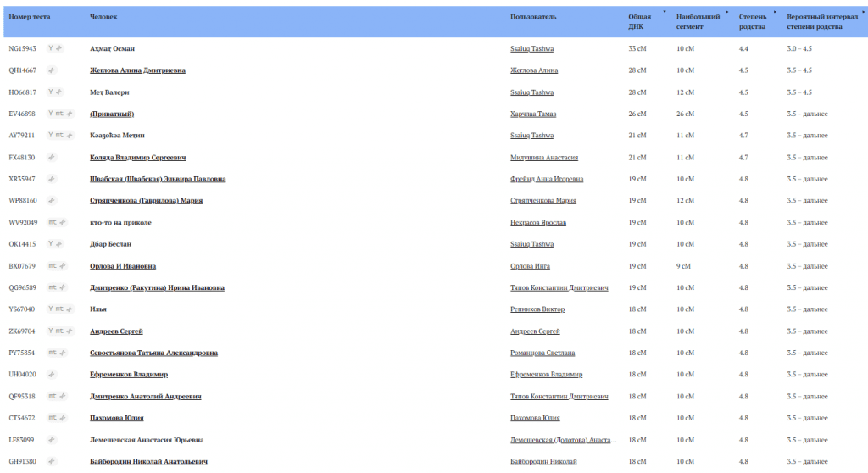The height and width of the screenshot is (473, 868).
Task: Open the Коляда Владимир Сергеевич person link
Action: point(137,158)
